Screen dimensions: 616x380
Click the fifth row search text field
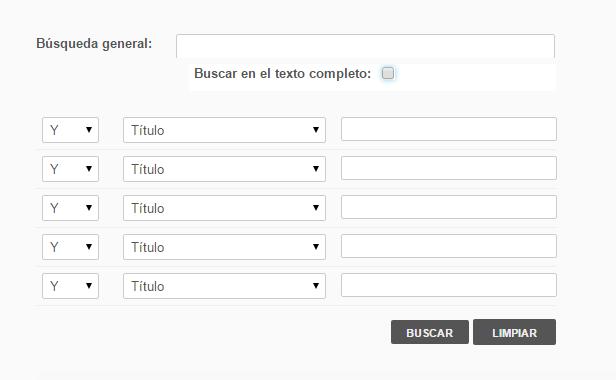(x=449, y=285)
